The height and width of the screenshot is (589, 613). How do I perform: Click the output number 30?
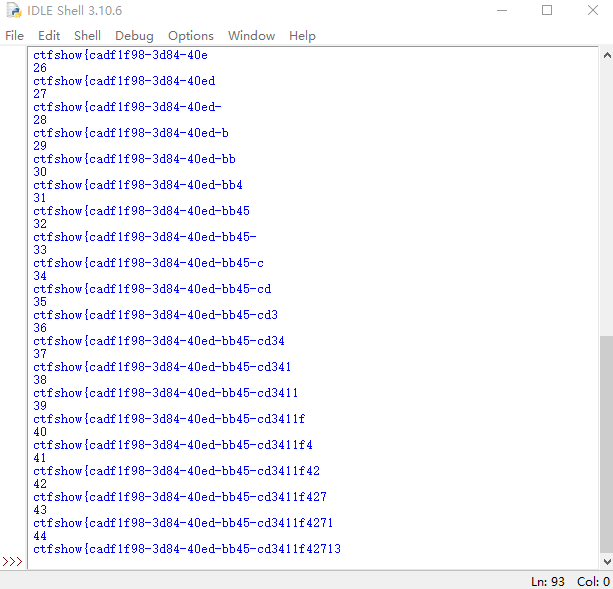tap(40, 172)
